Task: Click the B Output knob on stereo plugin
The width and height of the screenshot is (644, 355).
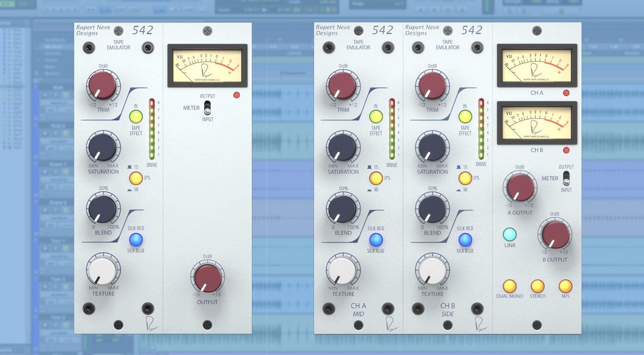Action: [x=555, y=234]
